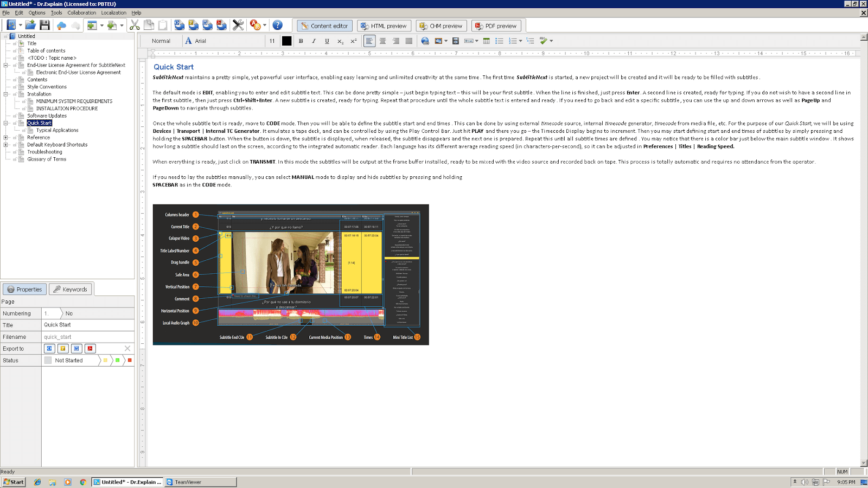Click the multilevel list outline icon
The image size is (868, 488).
coord(531,41)
